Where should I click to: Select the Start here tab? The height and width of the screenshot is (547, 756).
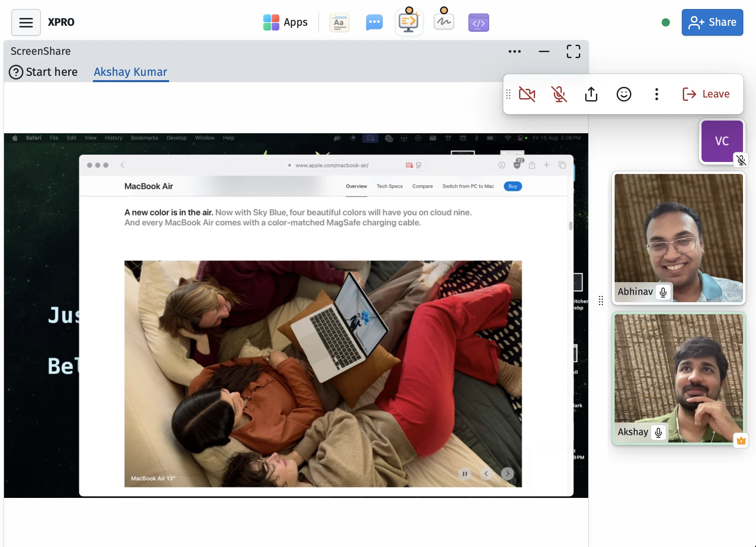click(43, 72)
